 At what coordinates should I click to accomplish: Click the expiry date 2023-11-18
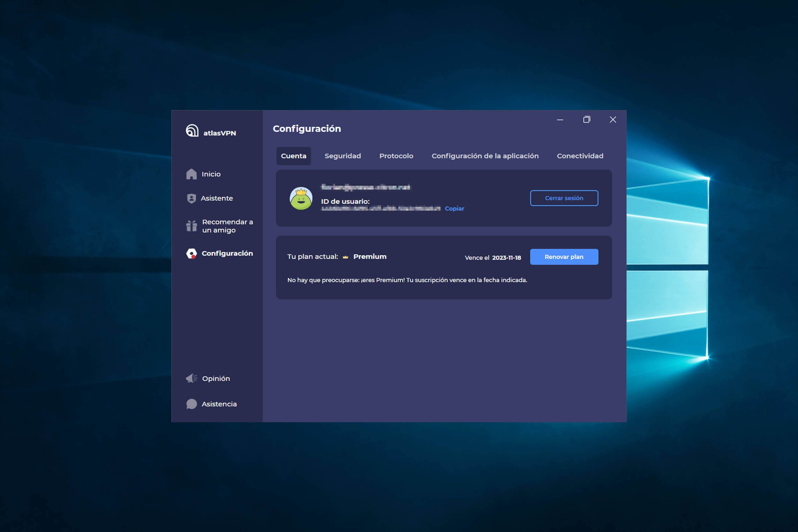click(507, 258)
